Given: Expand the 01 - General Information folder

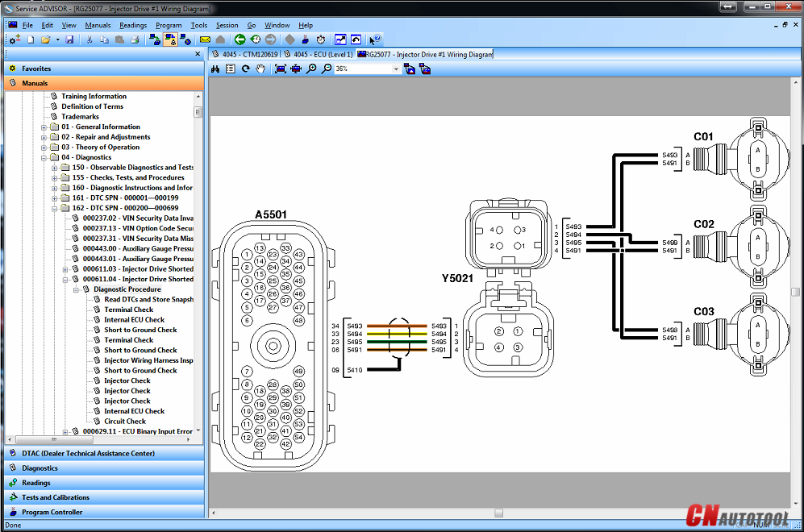Looking at the screenshot, I should click(44, 127).
